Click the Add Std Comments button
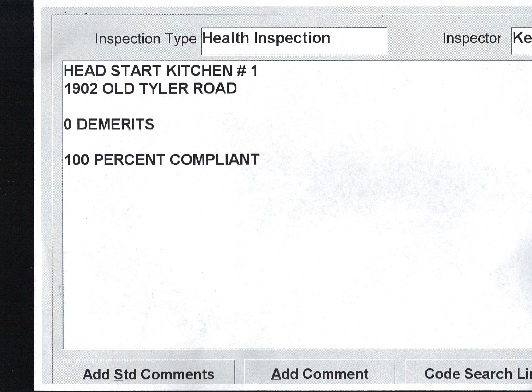Viewport: 532px width, 392px height. click(149, 374)
